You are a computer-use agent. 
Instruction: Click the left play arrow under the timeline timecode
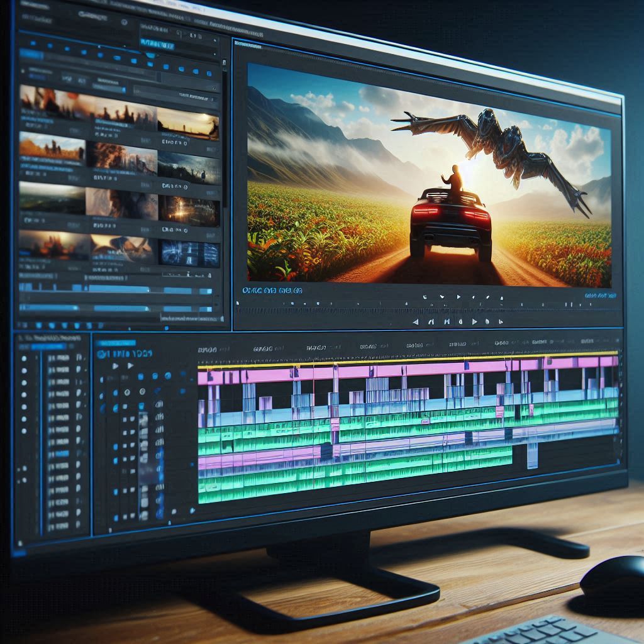pyautogui.click(x=116, y=365)
